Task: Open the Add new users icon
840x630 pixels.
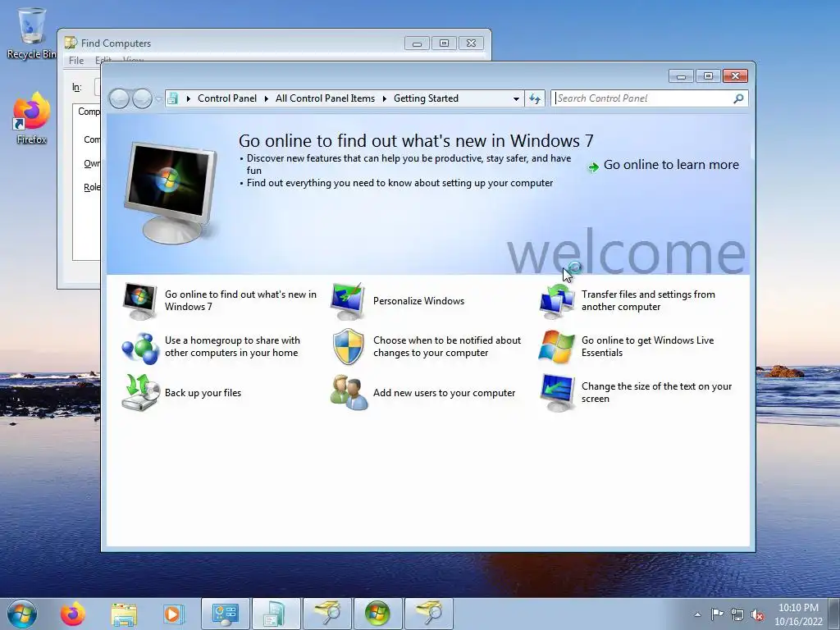Action: pyautogui.click(x=349, y=393)
